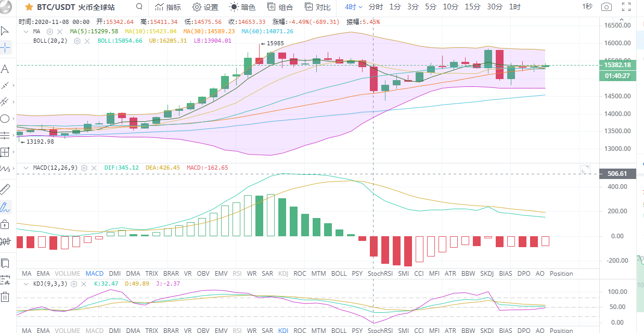Collapse the MA indicator legend chevron
644x333 pixels.
pos(27,31)
